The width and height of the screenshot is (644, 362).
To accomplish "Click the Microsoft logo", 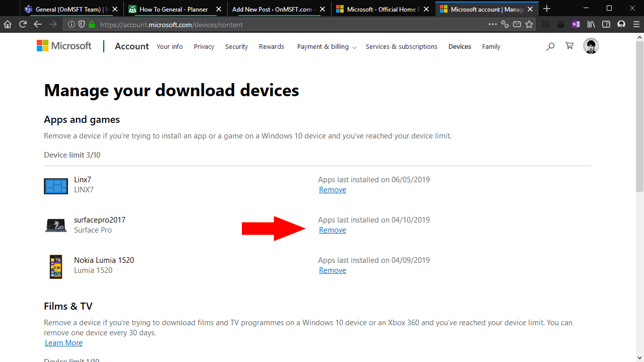I will pyautogui.click(x=64, y=46).
